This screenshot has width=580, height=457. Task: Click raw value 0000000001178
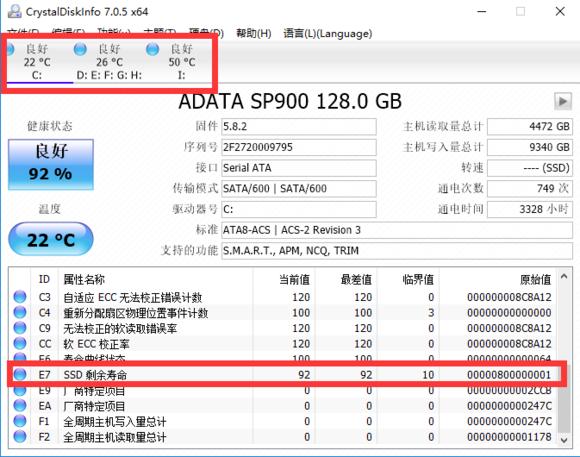pos(509,437)
